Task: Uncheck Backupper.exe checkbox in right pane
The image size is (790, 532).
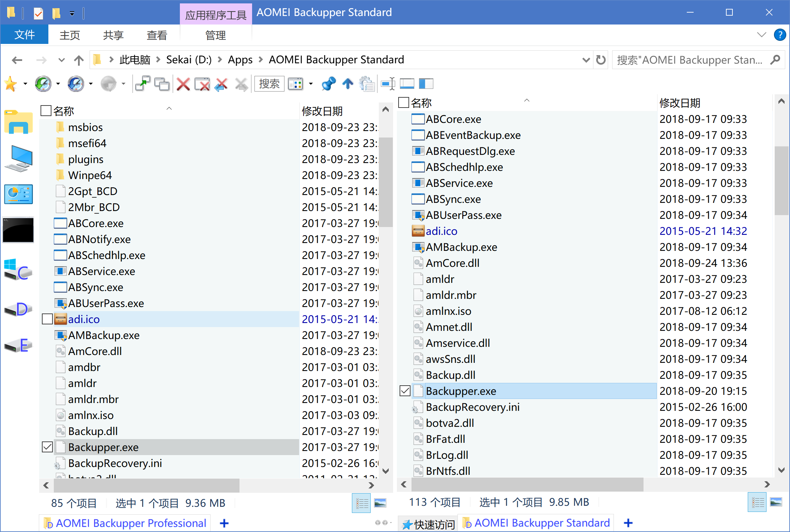Action: [x=405, y=391]
